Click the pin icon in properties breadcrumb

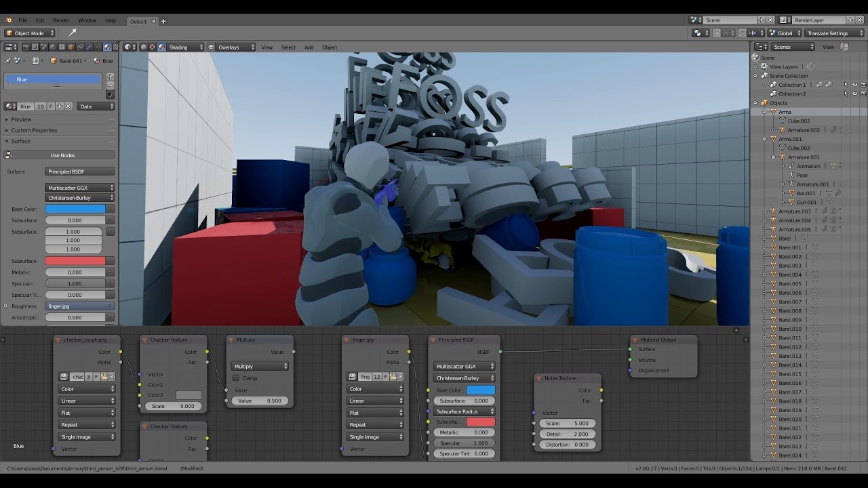[7, 60]
